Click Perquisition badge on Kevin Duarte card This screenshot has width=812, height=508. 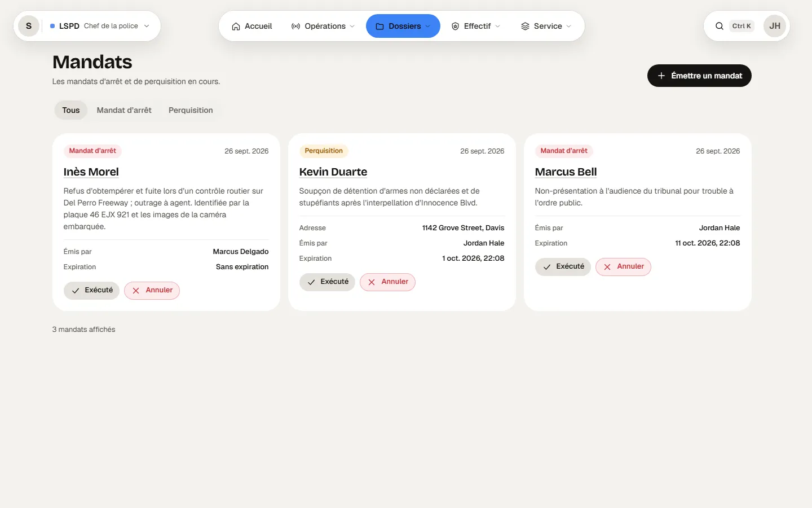pyautogui.click(x=324, y=151)
